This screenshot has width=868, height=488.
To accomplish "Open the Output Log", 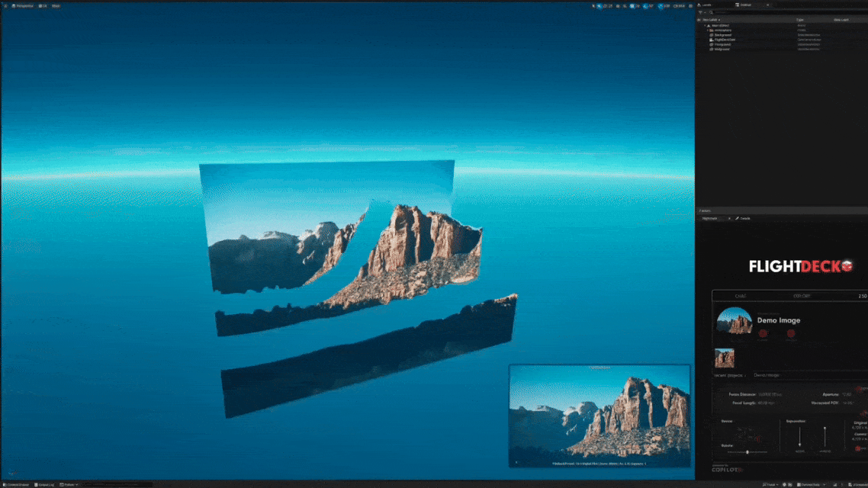I will pos(45,485).
